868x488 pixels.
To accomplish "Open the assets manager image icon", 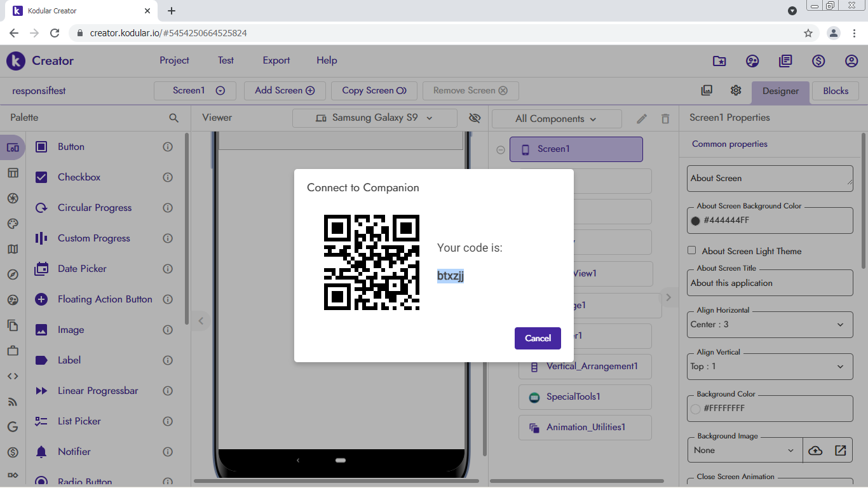I will click(707, 90).
